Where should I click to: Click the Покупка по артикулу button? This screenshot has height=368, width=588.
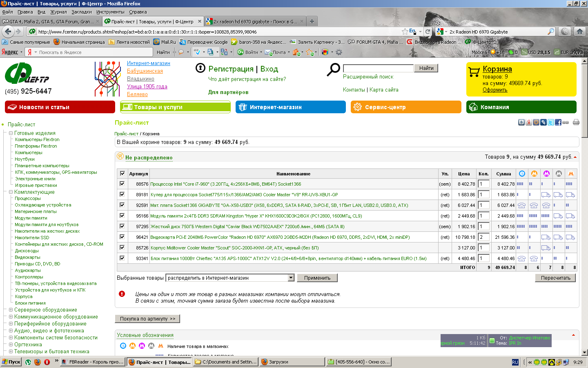click(148, 319)
